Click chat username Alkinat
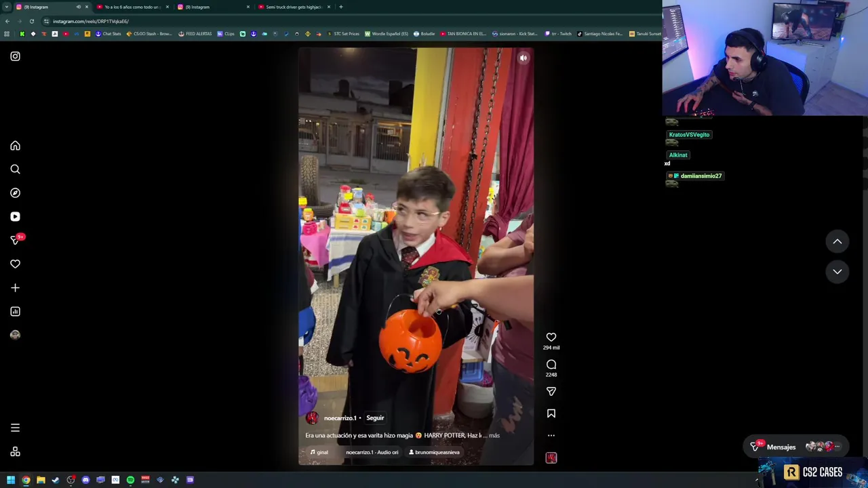868x488 pixels. click(678, 155)
